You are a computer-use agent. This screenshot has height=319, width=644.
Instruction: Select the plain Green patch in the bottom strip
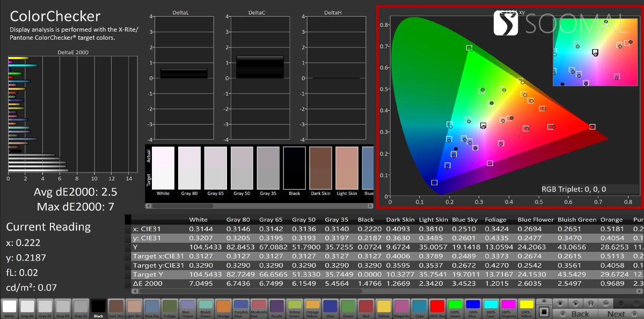point(348,308)
